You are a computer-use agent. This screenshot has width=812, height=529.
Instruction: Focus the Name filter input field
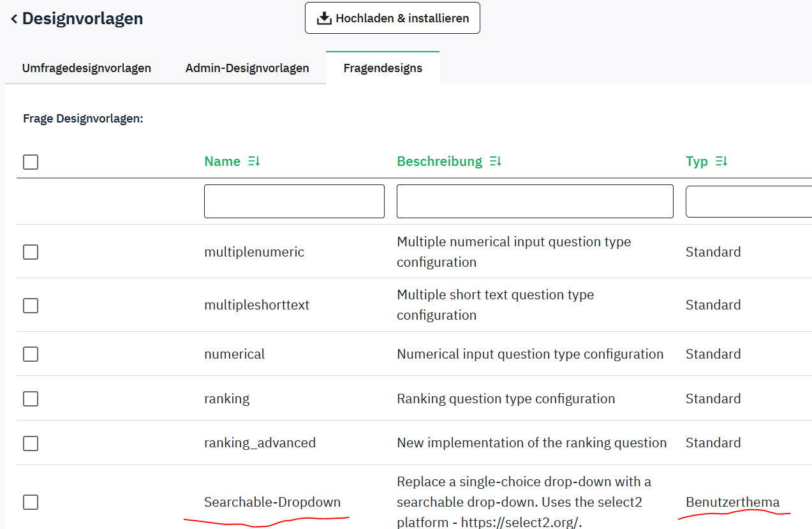coord(294,202)
